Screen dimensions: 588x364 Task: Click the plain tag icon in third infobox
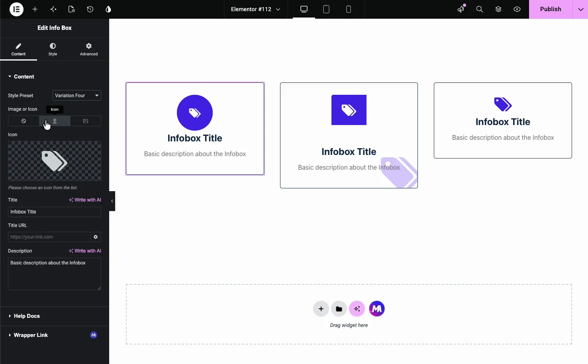pyautogui.click(x=503, y=104)
